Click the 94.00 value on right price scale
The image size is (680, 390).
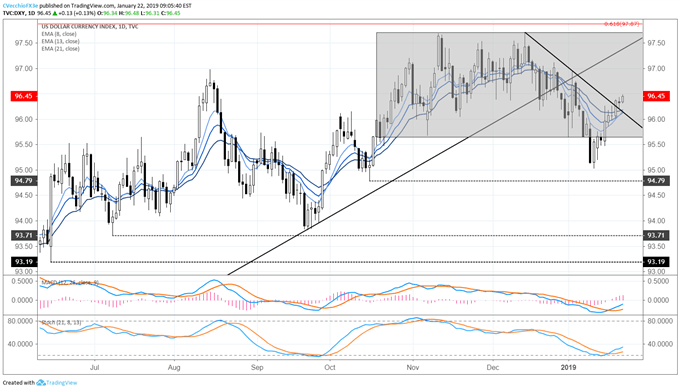pos(656,221)
